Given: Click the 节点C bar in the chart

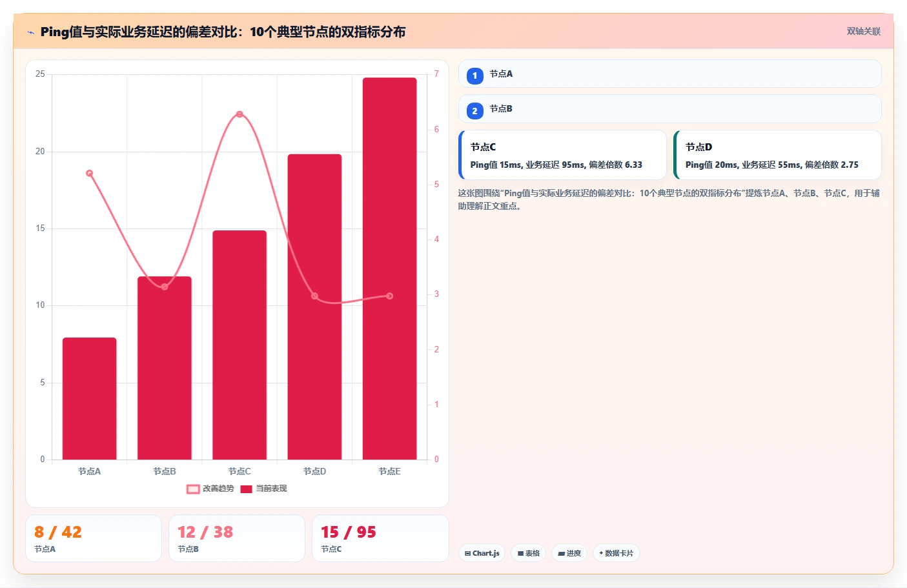Looking at the screenshot, I should (239, 345).
